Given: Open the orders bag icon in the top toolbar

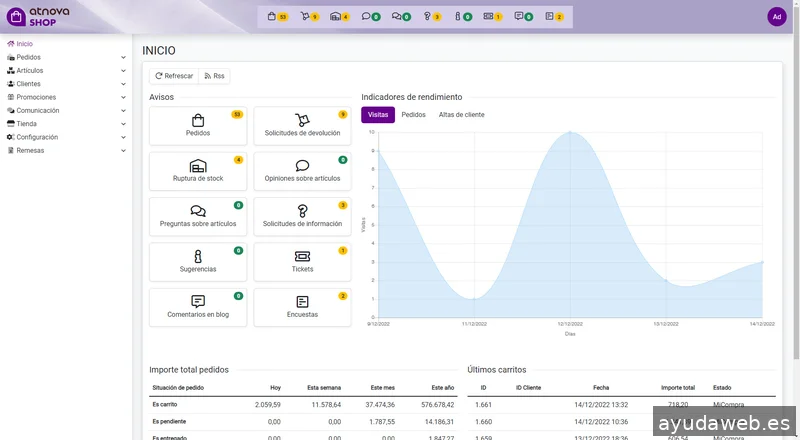Looking at the screenshot, I should (x=272, y=16).
